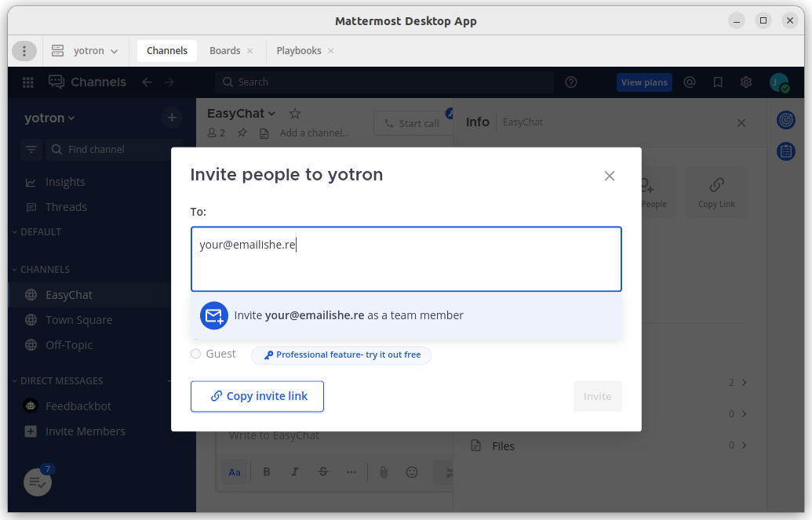Collapse the CHANNELS category
This screenshot has height=520, width=812.
click(x=40, y=270)
